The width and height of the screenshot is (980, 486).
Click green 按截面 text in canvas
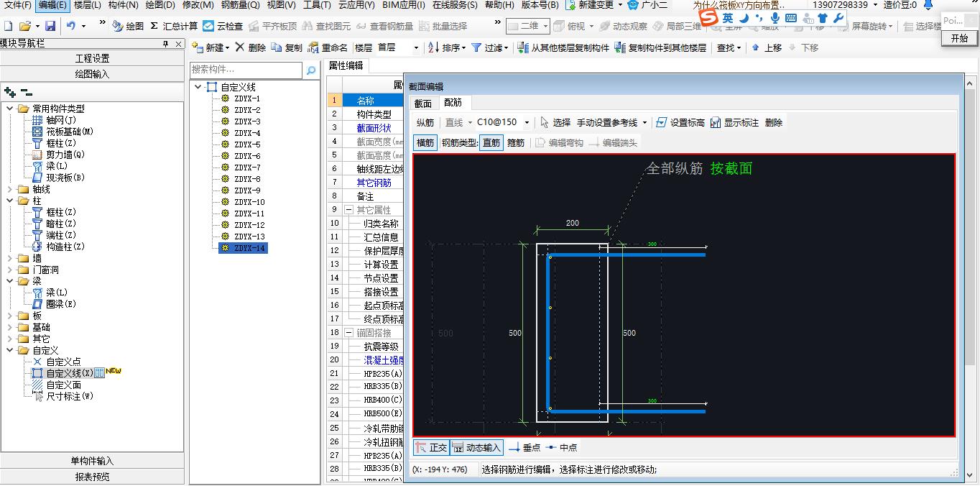731,168
